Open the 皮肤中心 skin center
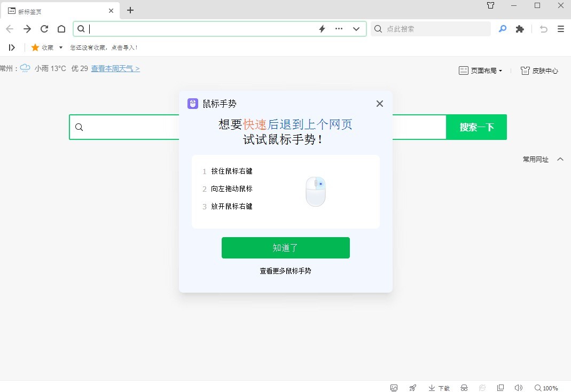Image resolution: width=571 pixels, height=392 pixels. [539, 70]
